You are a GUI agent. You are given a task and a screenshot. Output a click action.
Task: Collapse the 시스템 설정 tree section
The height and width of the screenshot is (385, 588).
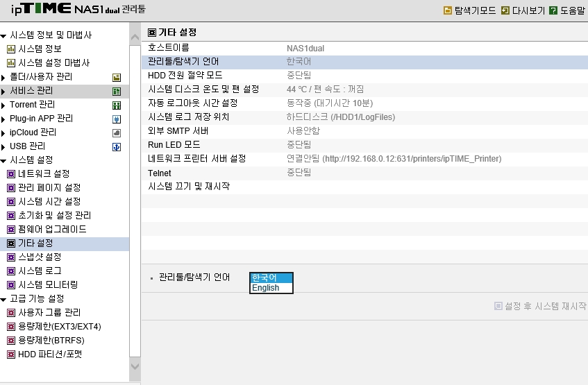[x=3, y=161]
